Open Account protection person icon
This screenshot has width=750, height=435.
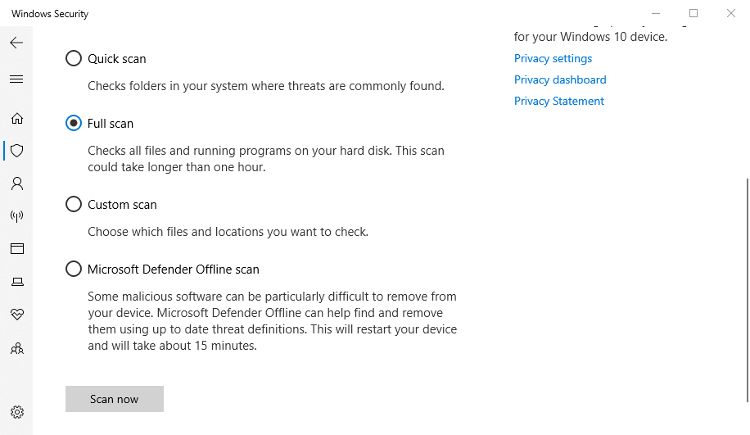[16, 184]
